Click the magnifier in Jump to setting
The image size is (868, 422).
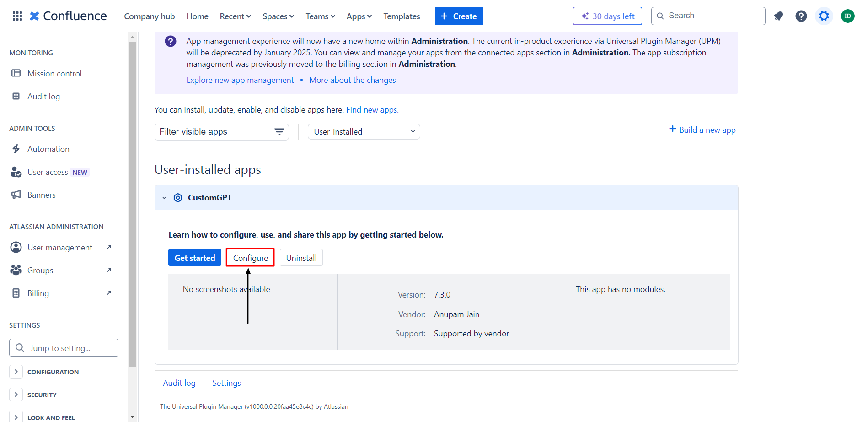click(x=20, y=348)
